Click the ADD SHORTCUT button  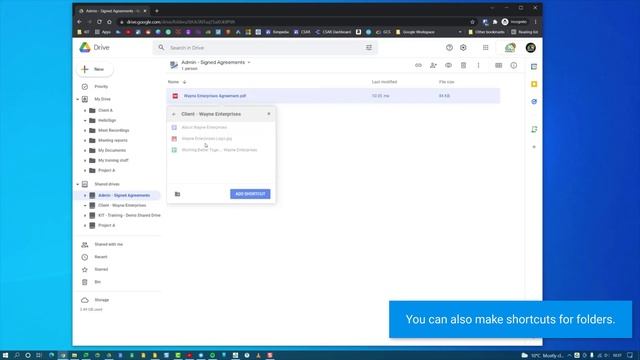coord(250,194)
